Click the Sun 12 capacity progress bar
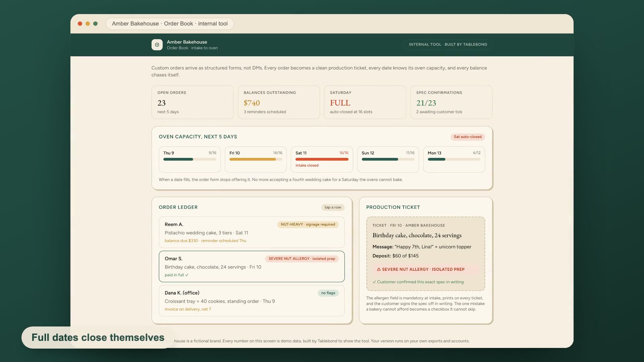The image size is (644, 362). (x=388, y=159)
